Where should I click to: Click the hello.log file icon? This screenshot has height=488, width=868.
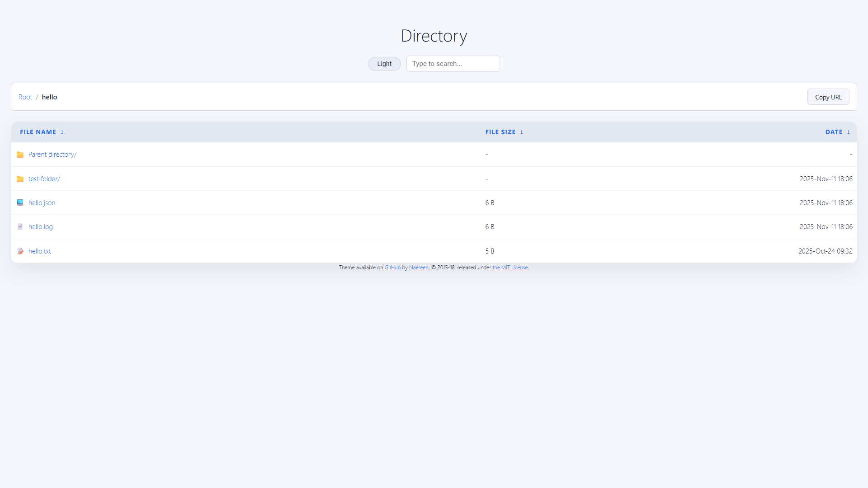click(x=20, y=227)
